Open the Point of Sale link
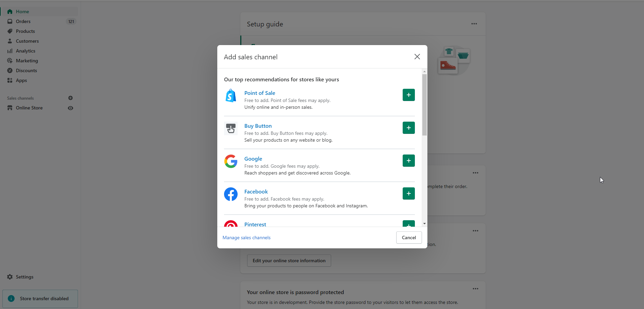Image resolution: width=644 pixels, height=309 pixels. (x=260, y=93)
